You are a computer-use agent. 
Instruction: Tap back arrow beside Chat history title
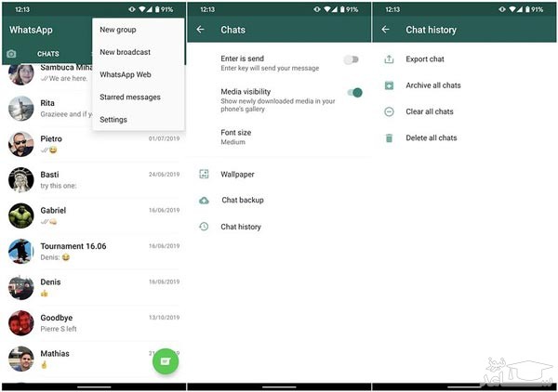click(x=386, y=30)
